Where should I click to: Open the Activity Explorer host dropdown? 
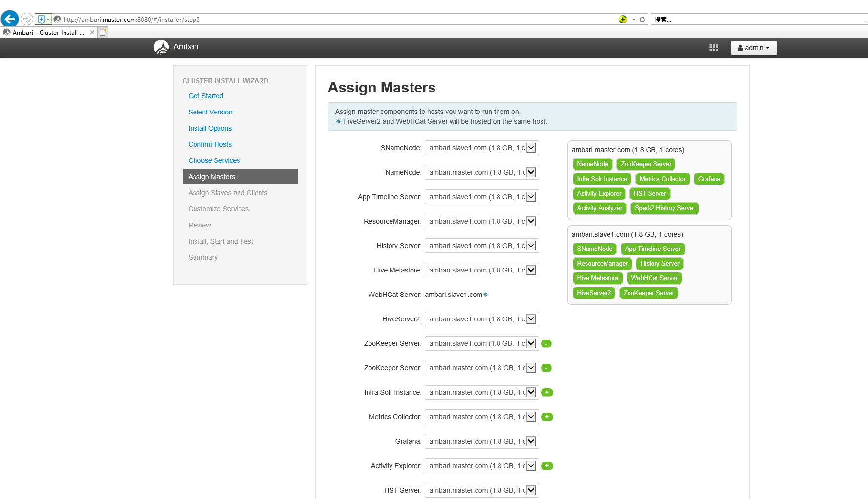point(481,466)
